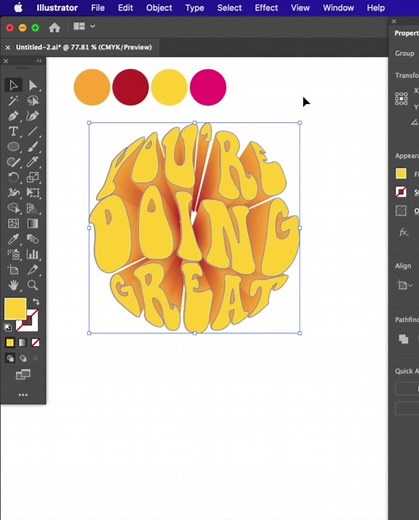
Task: Set paint mode to Gradient
Action: click(x=23, y=343)
